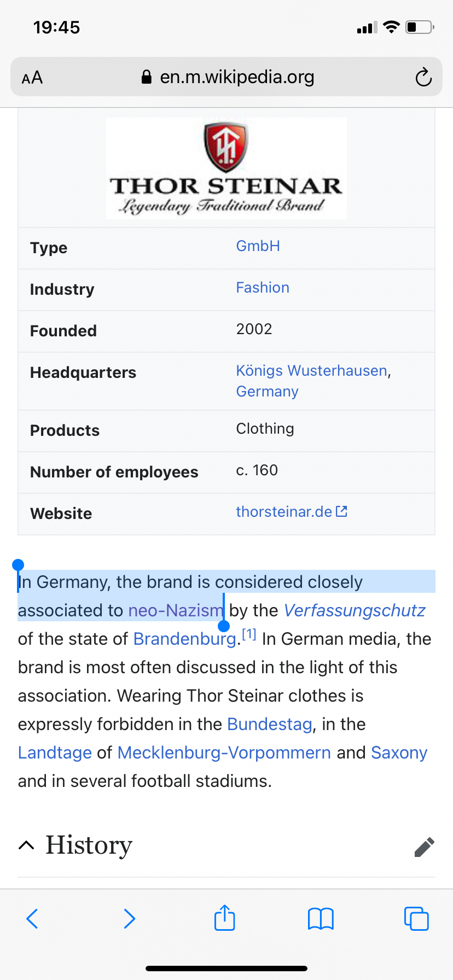This screenshot has height=980, width=453.
Task: Edit the History section with the pencil
Action: pos(424,847)
